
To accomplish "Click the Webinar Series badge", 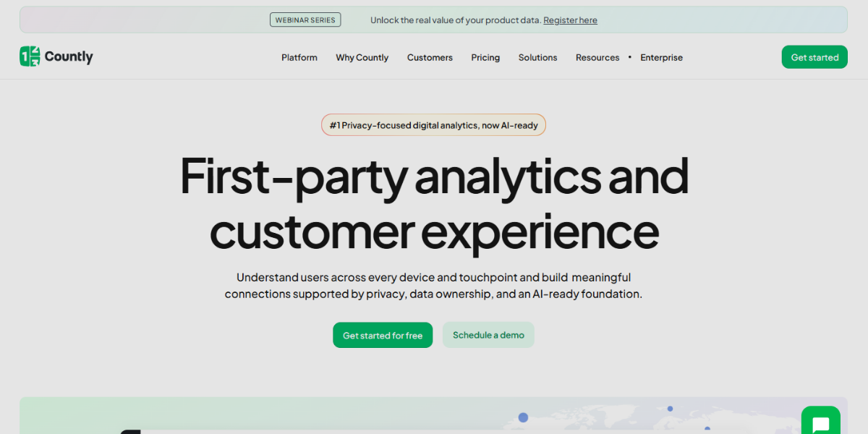I will tap(305, 20).
